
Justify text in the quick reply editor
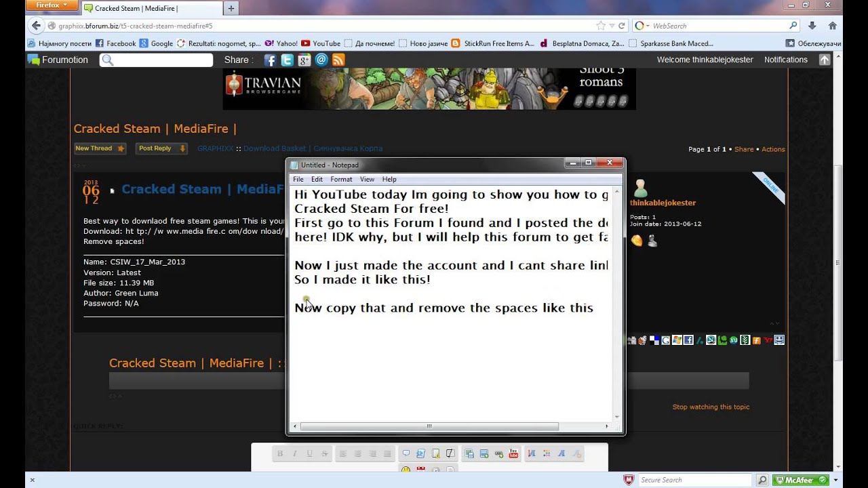point(388,453)
